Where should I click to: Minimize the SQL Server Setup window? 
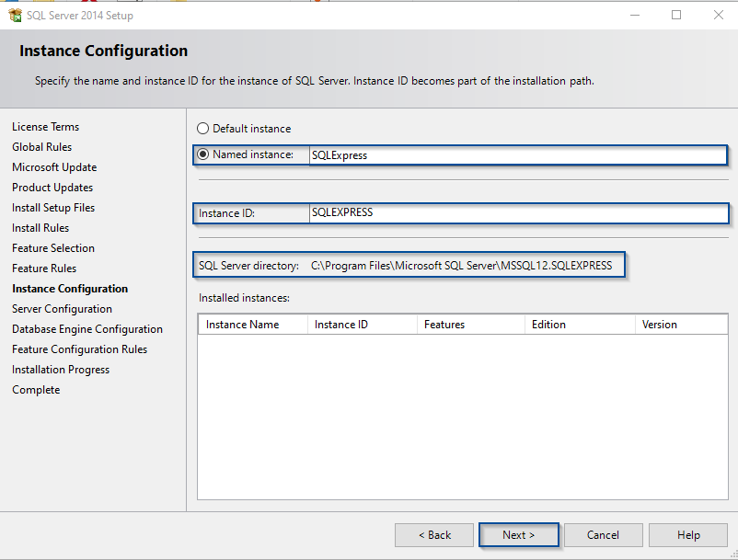pyautogui.click(x=634, y=15)
